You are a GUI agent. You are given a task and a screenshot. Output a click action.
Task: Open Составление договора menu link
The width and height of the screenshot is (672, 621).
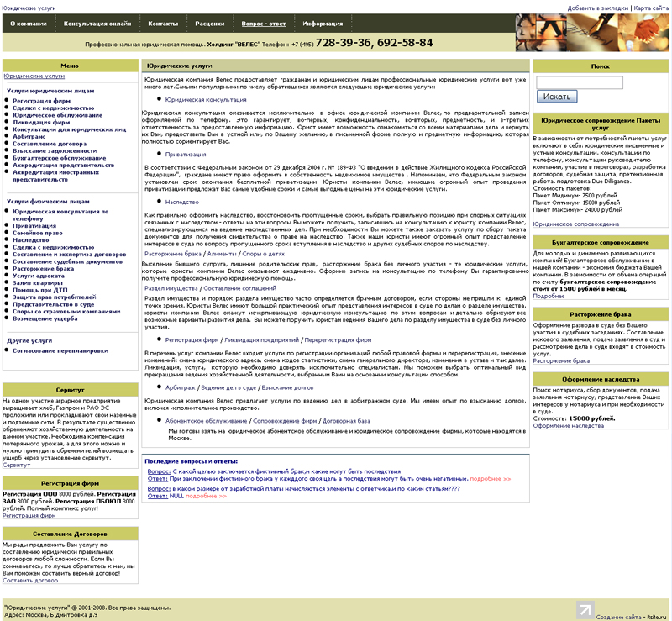point(50,144)
